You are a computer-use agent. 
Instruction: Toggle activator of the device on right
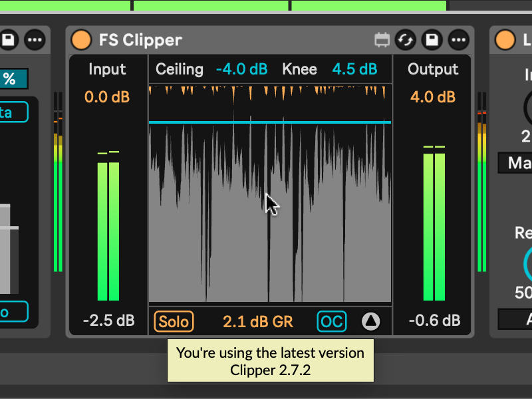pos(505,40)
